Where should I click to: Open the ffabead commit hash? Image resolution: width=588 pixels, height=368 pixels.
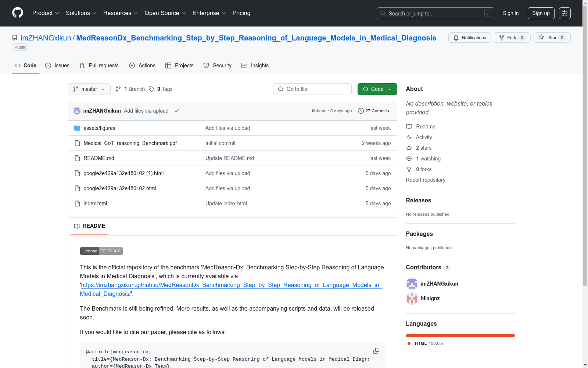coord(319,111)
